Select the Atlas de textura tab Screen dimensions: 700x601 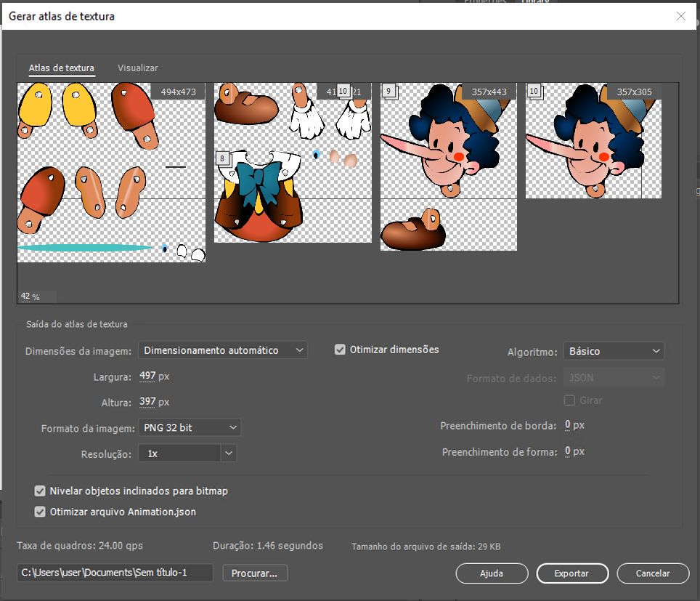(x=62, y=68)
